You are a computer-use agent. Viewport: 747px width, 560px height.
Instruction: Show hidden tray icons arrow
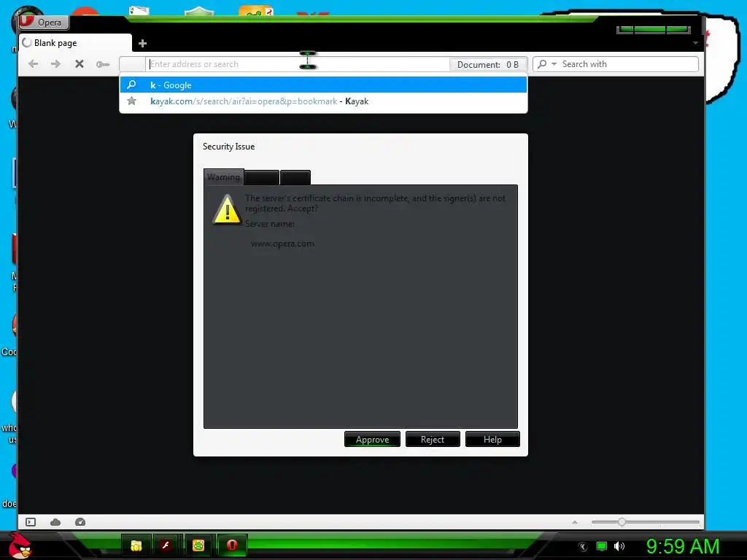coord(582,546)
